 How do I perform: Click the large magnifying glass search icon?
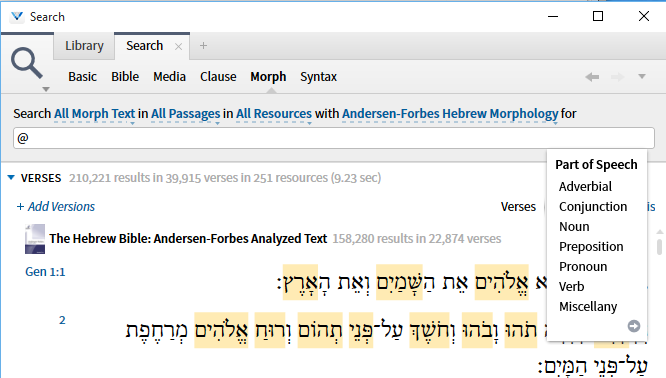pos(27,63)
